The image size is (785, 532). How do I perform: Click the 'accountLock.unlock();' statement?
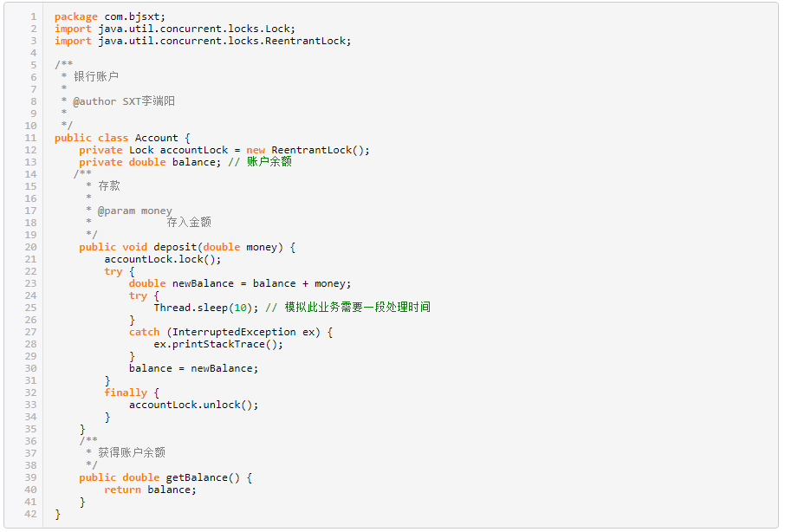[194, 405]
